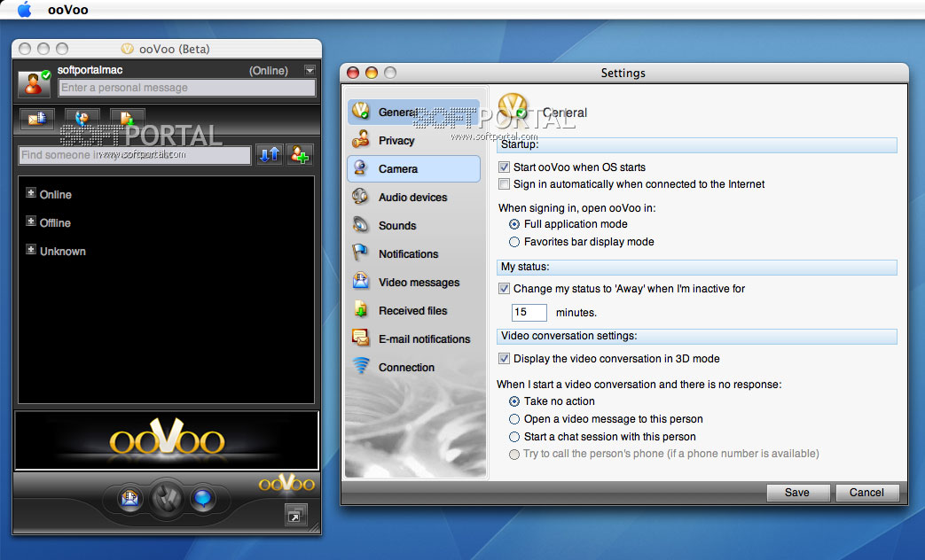Select Open a video message to this person

[x=514, y=419]
